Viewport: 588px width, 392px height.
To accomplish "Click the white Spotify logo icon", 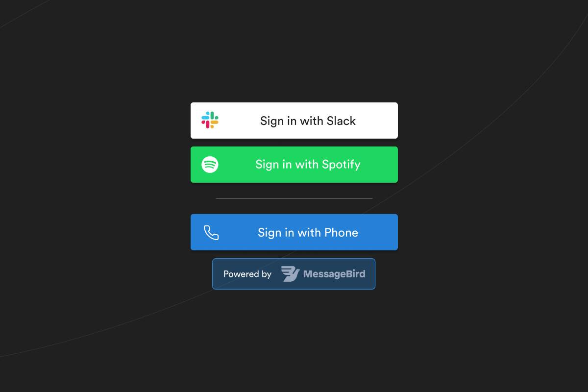I will tap(210, 164).
